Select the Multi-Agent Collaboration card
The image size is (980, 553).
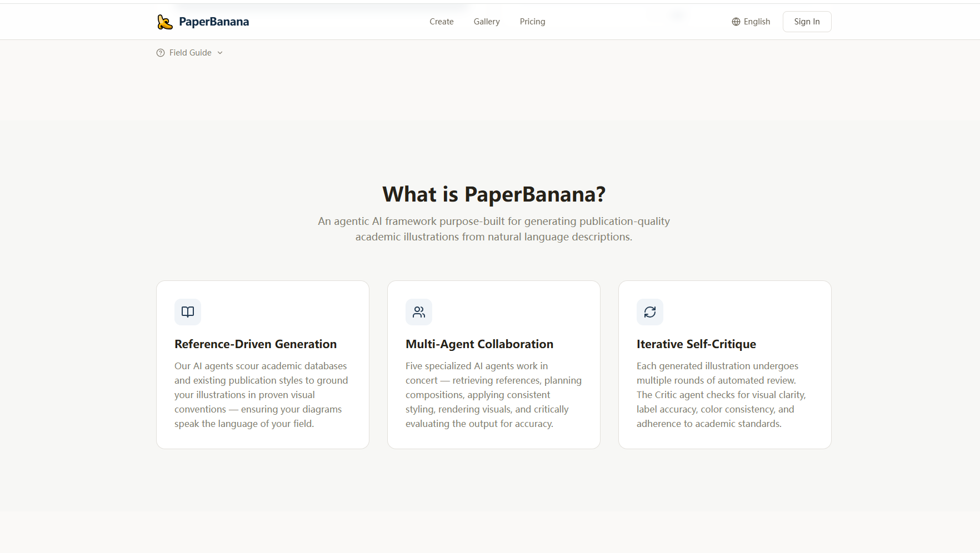pyautogui.click(x=493, y=364)
